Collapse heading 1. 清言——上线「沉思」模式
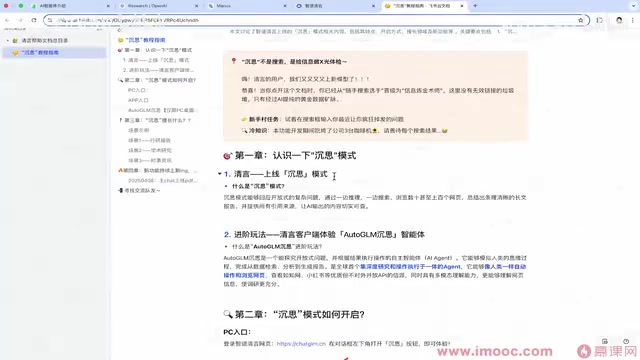The height and width of the screenshot is (360, 640). [x=220, y=174]
